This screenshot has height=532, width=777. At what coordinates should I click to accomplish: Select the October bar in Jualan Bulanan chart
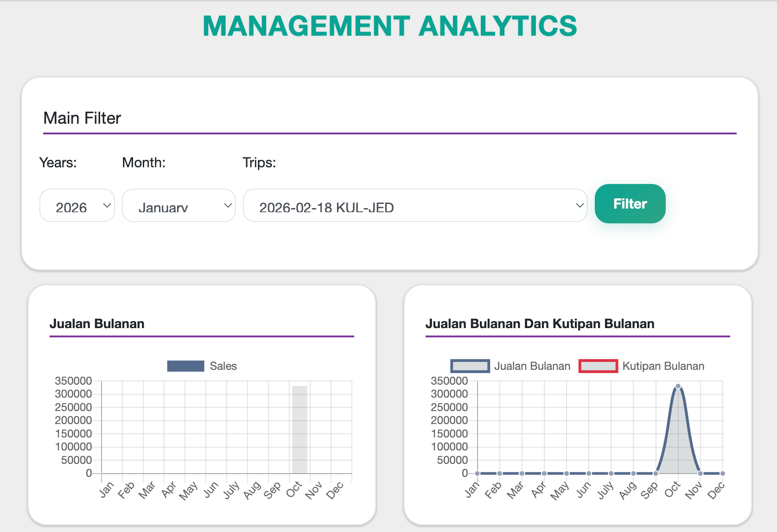[299, 429]
